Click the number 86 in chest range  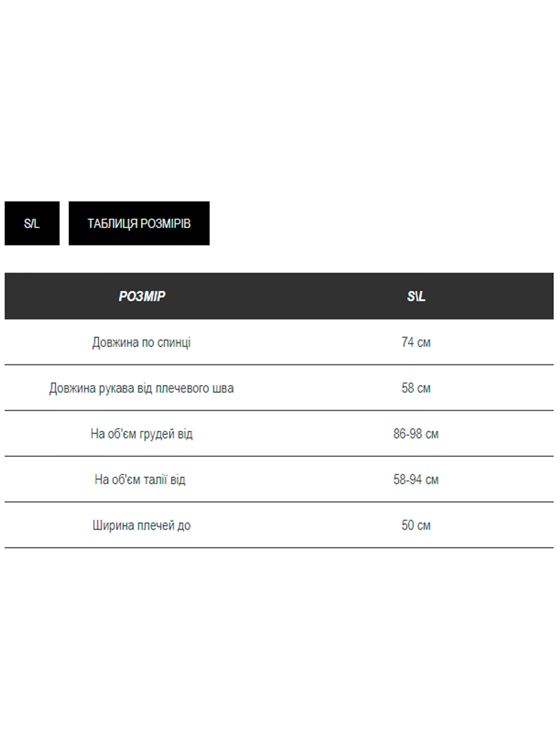(400, 434)
